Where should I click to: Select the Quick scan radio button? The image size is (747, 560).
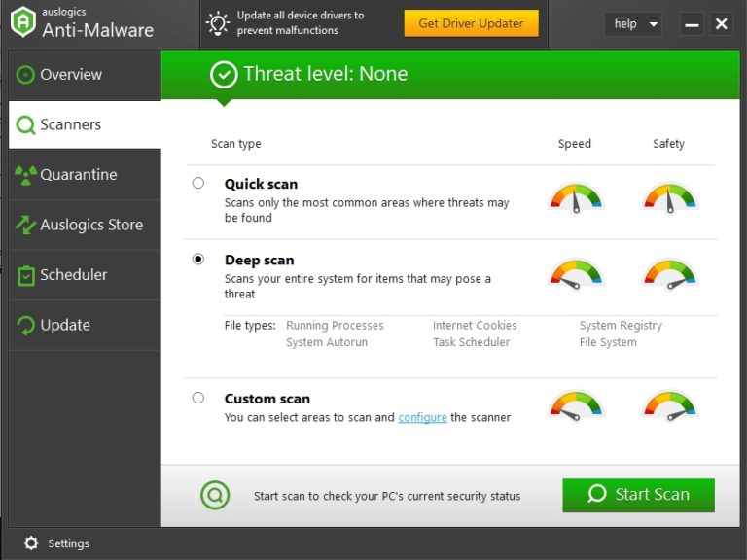(x=198, y=183)
